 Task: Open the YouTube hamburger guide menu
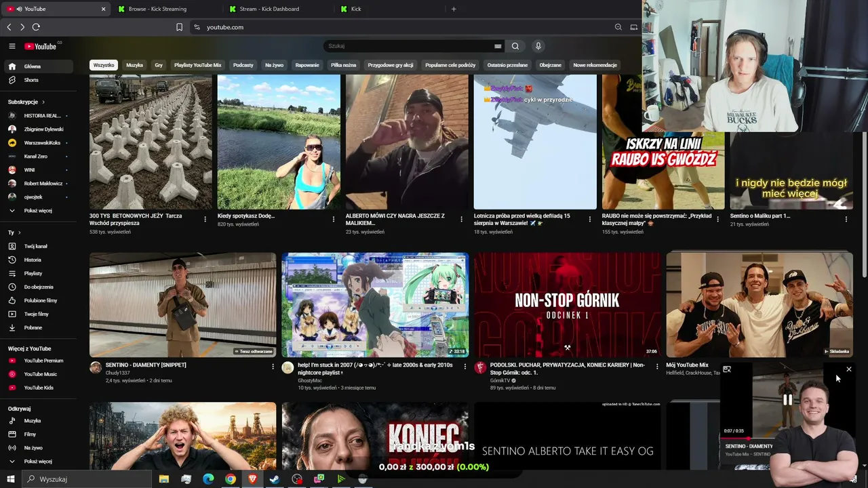coord(12,46)
